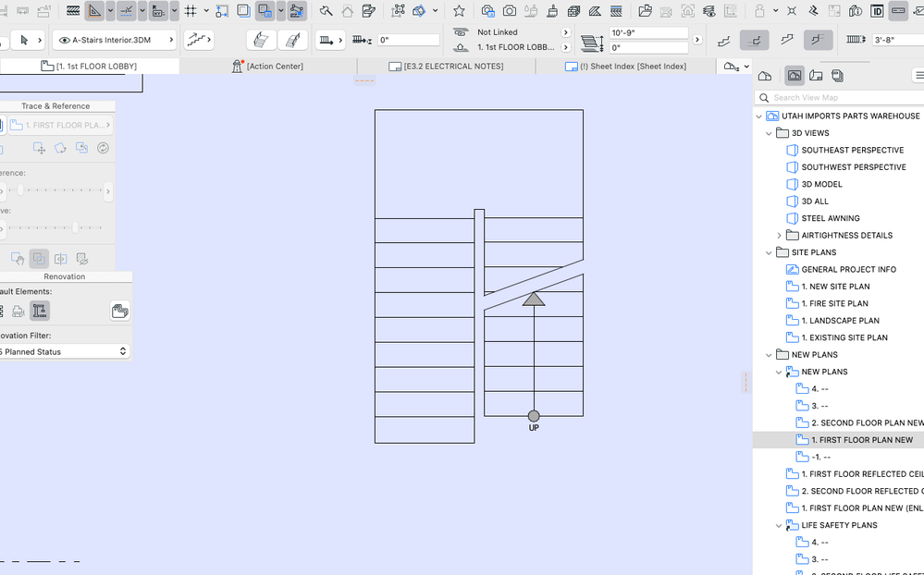924x575 pixels.
Task: Toggle the Suspend Groups icon
Action: (x=298, y=10)
